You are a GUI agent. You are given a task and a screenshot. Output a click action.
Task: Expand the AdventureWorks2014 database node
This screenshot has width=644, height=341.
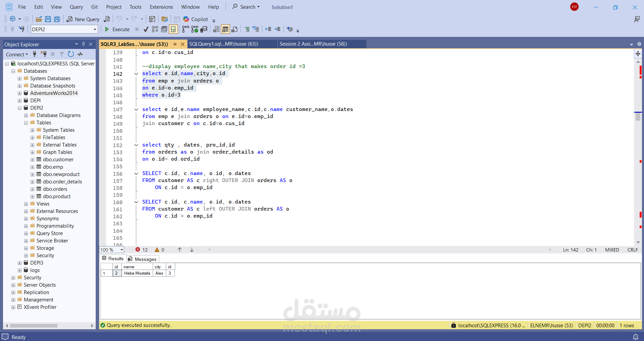tap(19, 93)
